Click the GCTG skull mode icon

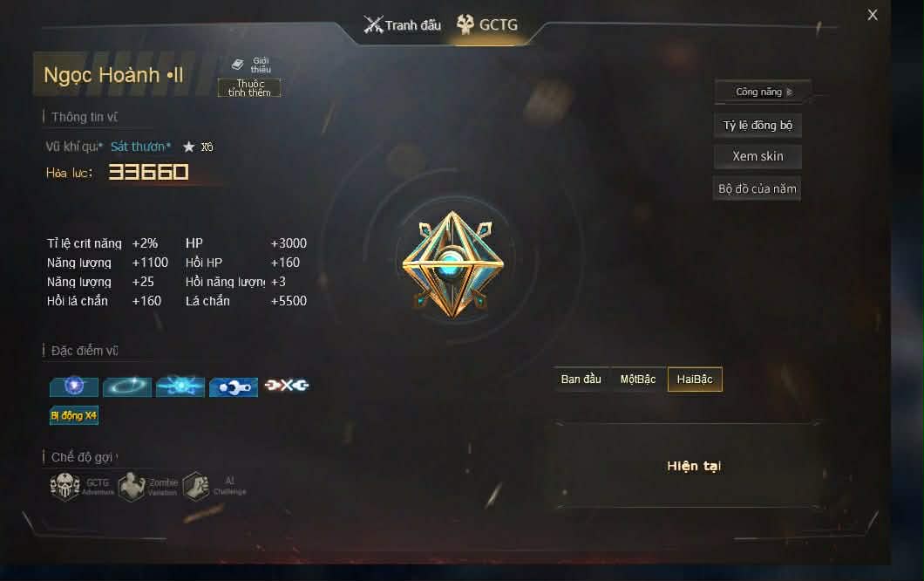click(x=65, y=487)
